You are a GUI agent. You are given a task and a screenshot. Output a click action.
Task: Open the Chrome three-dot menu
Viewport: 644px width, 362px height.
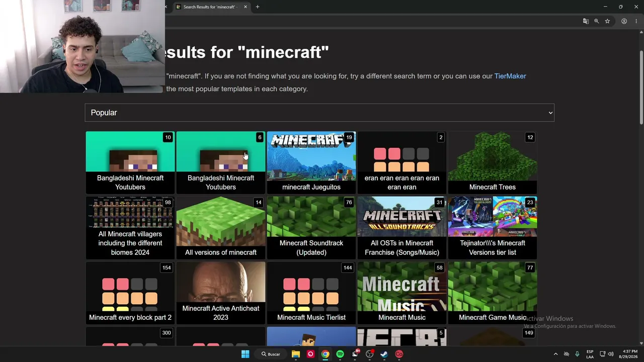point(636,21)
